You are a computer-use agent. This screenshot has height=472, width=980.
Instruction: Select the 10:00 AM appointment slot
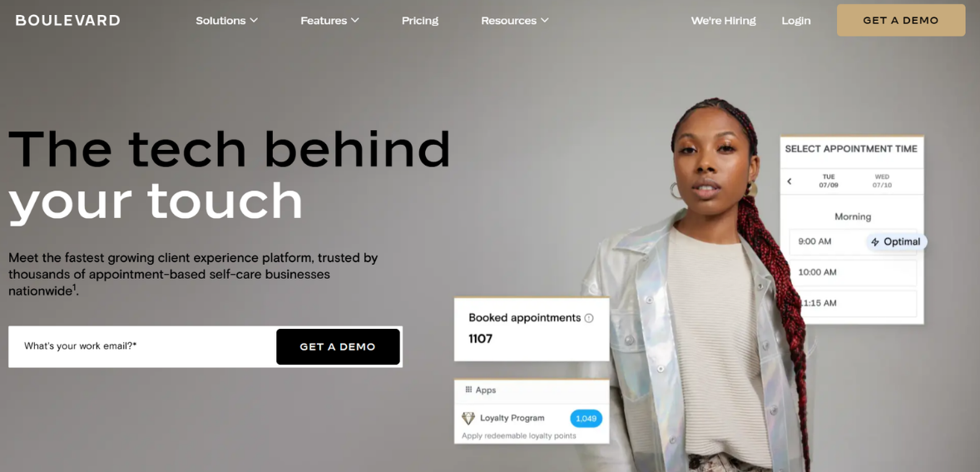pyautogui.click(x=853, y=272)
